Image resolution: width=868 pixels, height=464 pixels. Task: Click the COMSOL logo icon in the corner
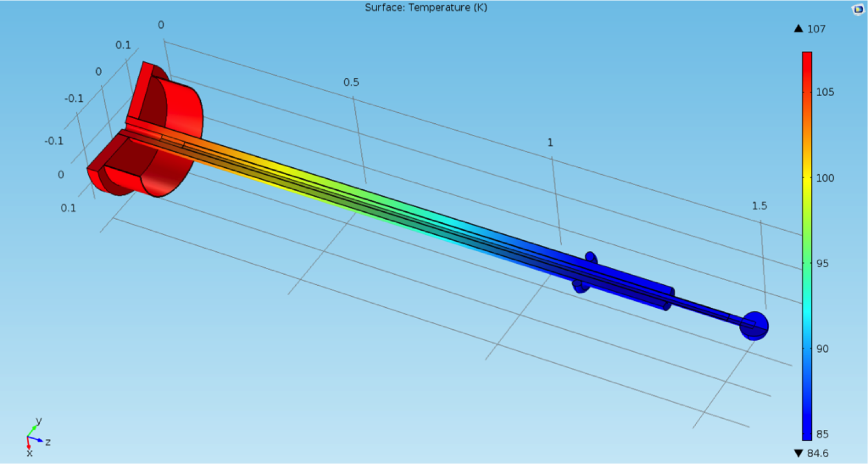(858, 10)
